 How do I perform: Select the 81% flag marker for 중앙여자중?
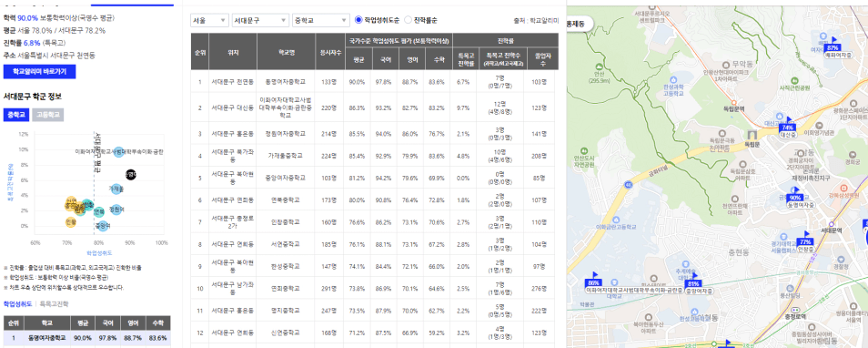pos(693,282)
